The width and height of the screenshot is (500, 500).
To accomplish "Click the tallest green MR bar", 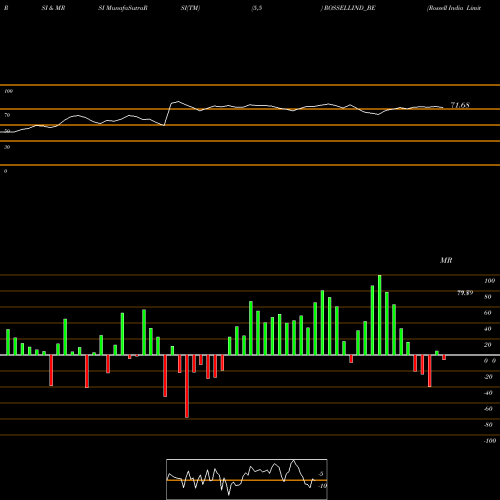I will tap(379, 315).
